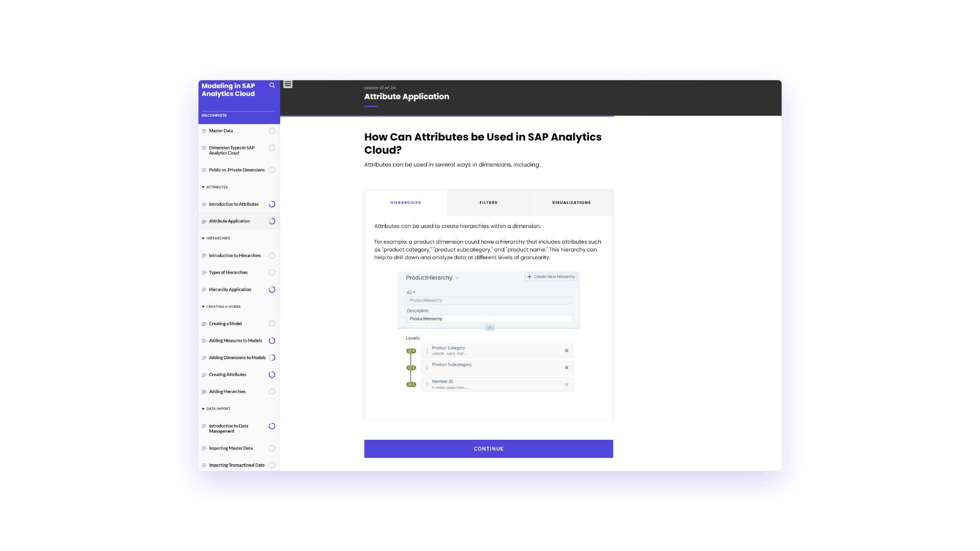Viewport: 980px width, 551px height.
Task: Switch to the FILTERS tab
Action: (488, 203)
